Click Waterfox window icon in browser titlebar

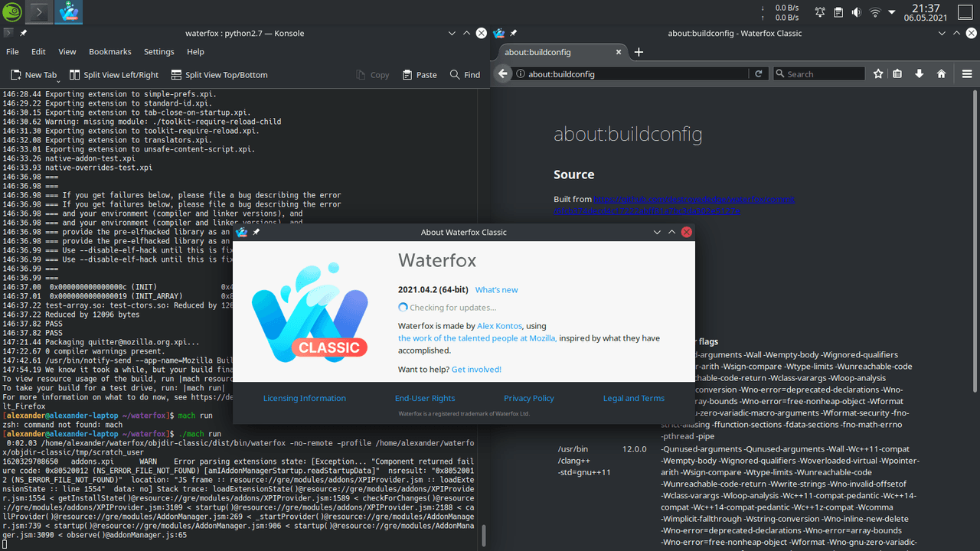click(499, 33)
